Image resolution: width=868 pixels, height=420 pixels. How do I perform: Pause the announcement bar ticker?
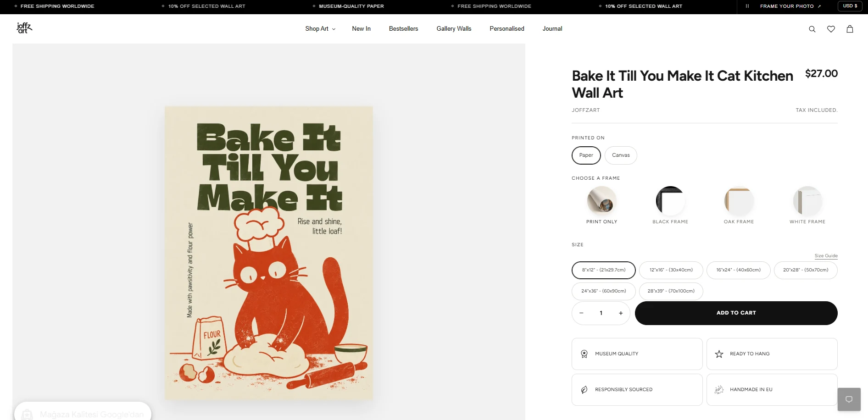tap(747, 6)
